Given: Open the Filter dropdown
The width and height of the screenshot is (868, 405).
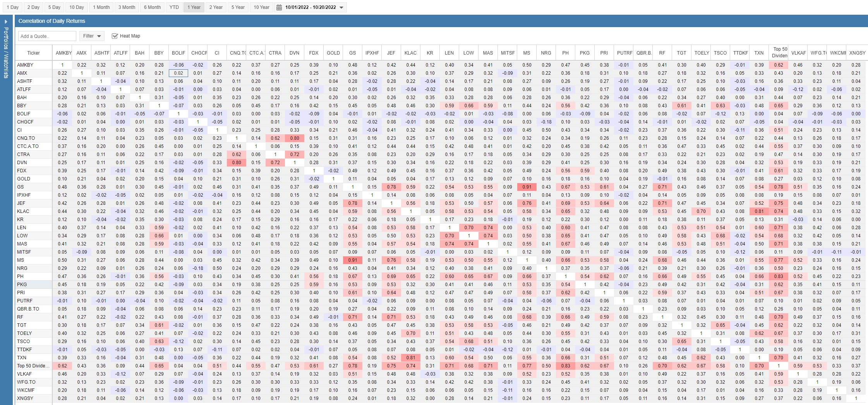Looking at the screenshot, I should [92, 36].
